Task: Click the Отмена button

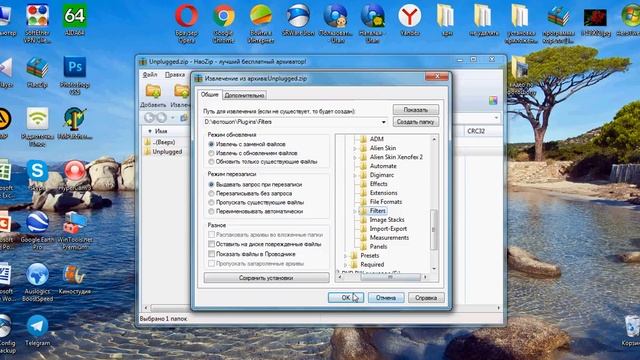Action: point(386,298)
